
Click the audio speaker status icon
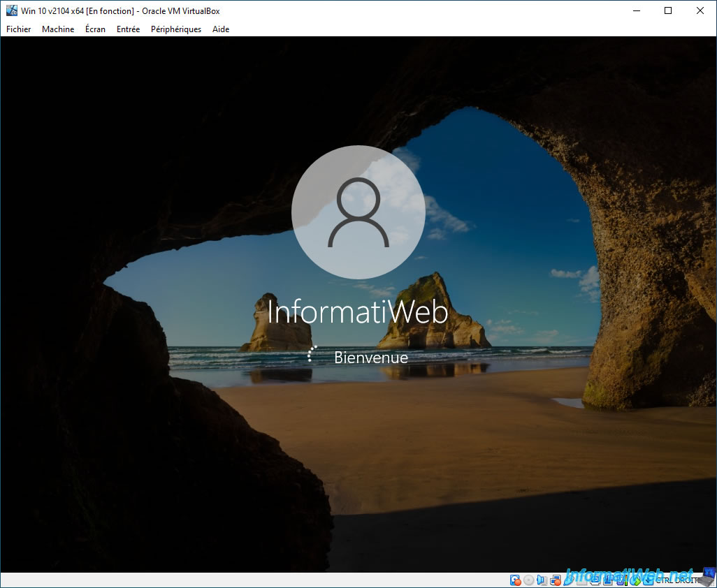[x=542, y=580]
